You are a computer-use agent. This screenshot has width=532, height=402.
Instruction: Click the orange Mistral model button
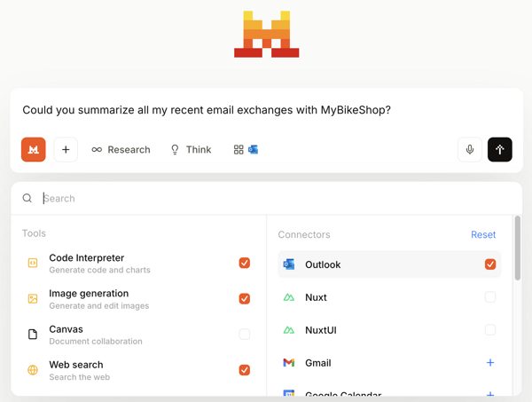coord(34,149)
